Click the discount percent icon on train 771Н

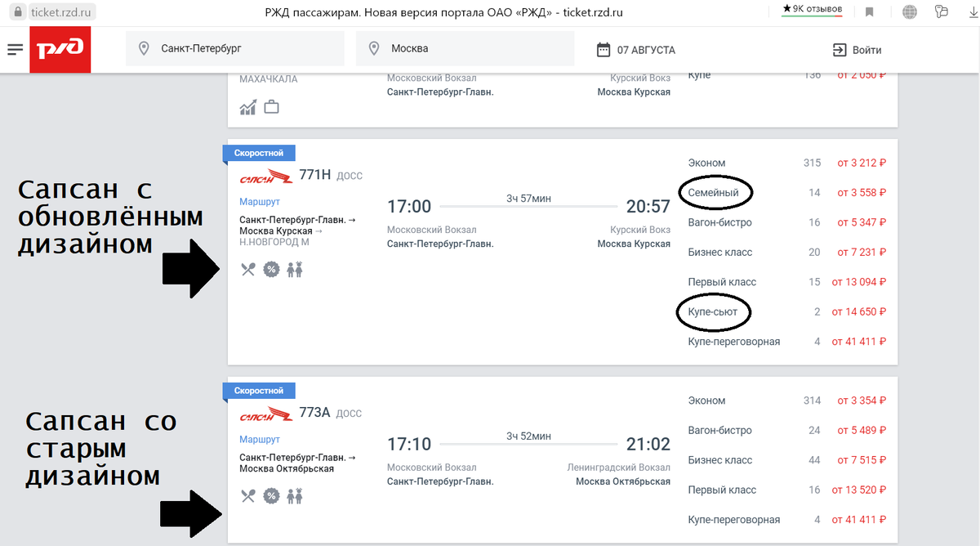click(271, 269)
